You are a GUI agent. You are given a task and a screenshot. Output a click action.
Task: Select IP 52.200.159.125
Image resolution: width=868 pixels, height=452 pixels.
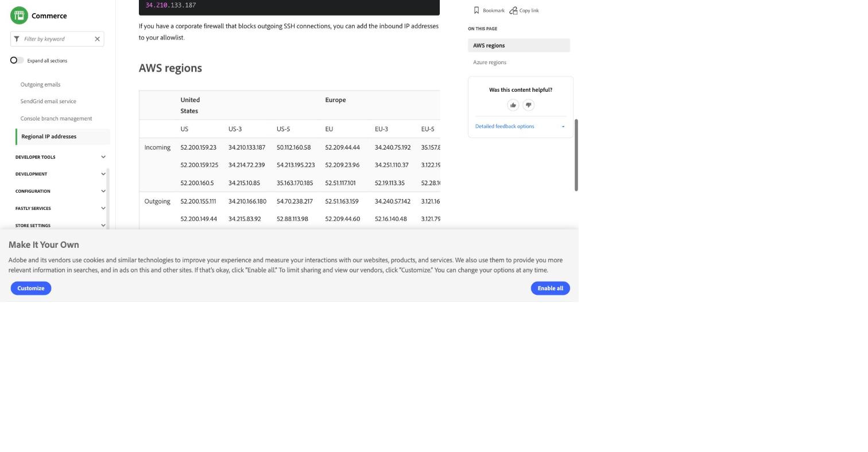(199, 165)
